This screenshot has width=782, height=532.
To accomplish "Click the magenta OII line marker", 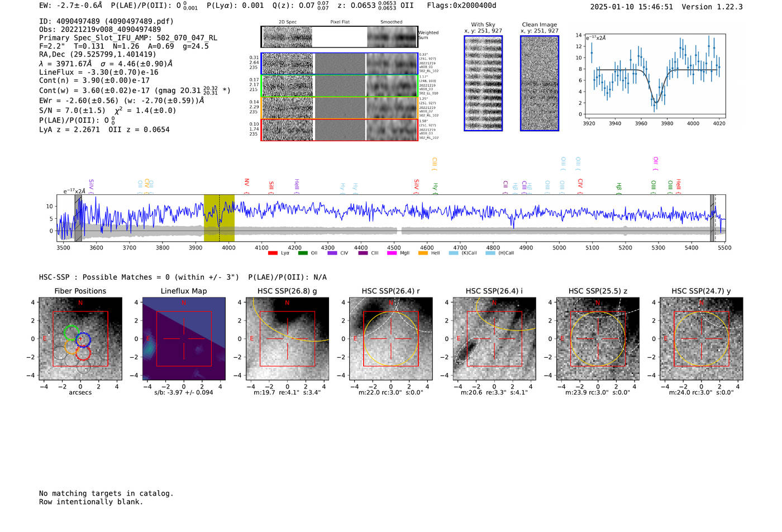I will pos(655,164).
